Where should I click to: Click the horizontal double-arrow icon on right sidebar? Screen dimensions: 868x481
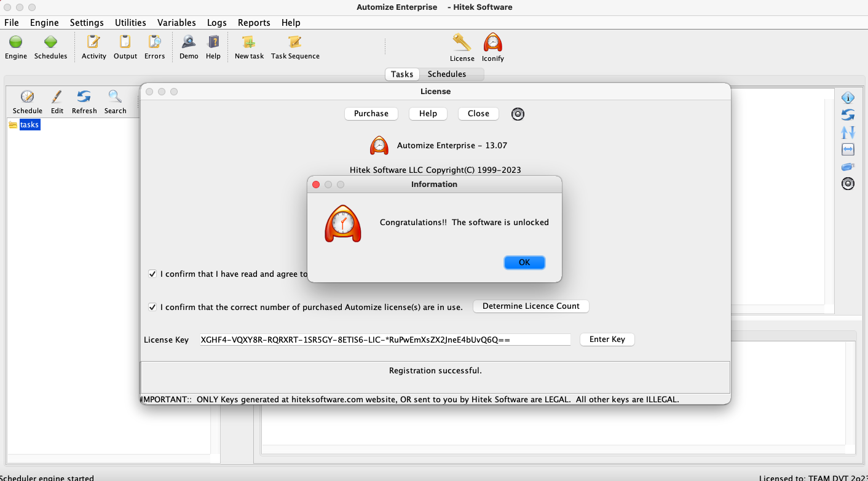point(848,149)
